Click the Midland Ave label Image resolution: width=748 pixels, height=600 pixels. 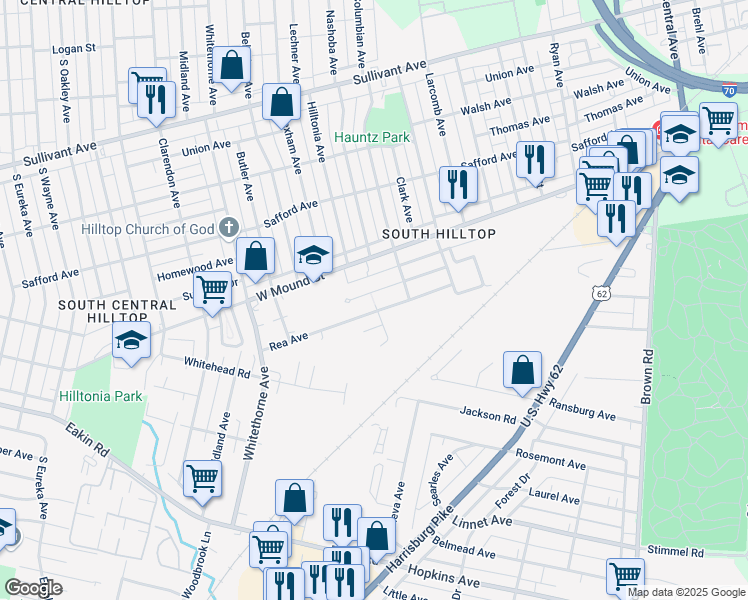(x=184, y=81)
